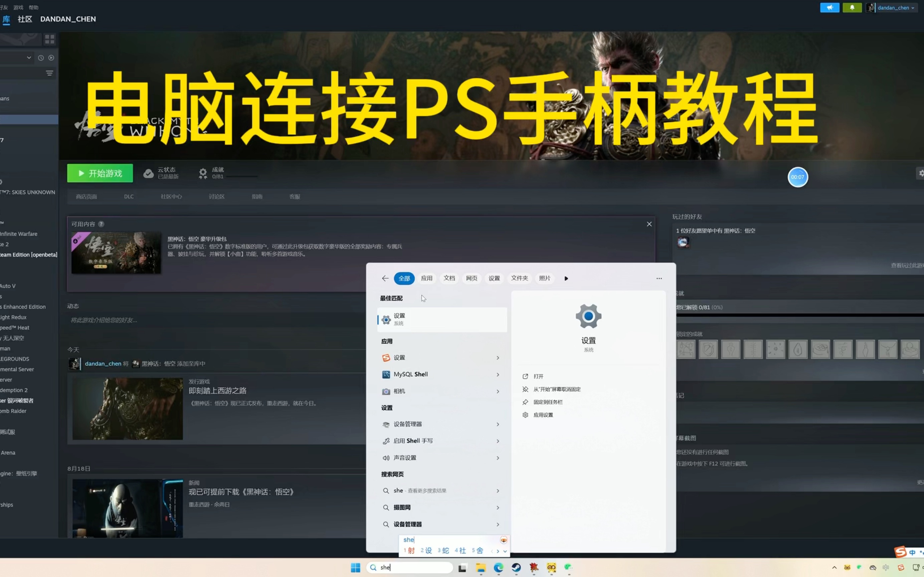Expand 设置 submenu arrow
This screenshot has width=924, height=577.
point(498,358)
